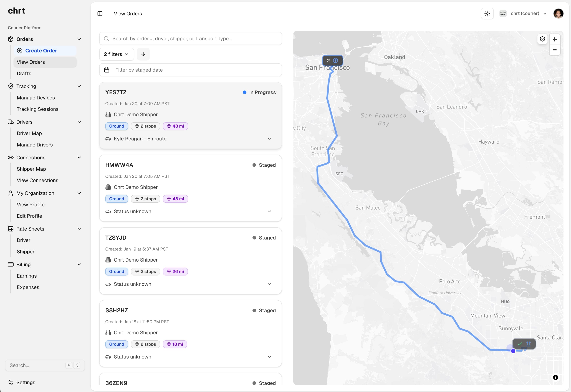The image size is (571, 392).
Task: Toggle the sidebar panel icon
Action: [x=100, y=14]
